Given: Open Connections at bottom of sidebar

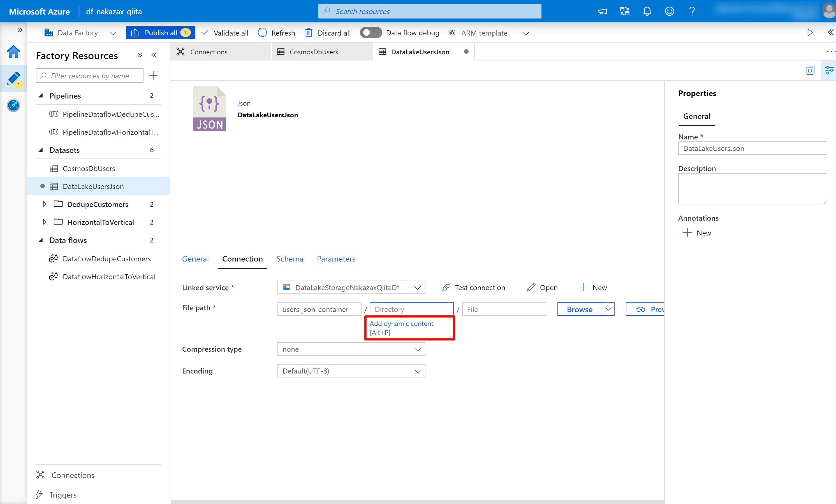Looking at the screenshot, I should pyautogui.click(x=65, y=475).
